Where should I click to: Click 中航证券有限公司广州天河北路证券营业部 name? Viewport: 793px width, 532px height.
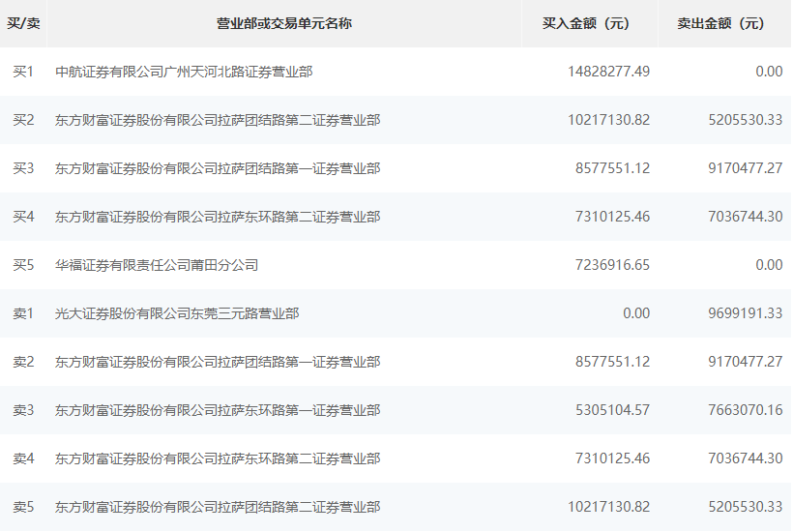[x=184, y=72]
